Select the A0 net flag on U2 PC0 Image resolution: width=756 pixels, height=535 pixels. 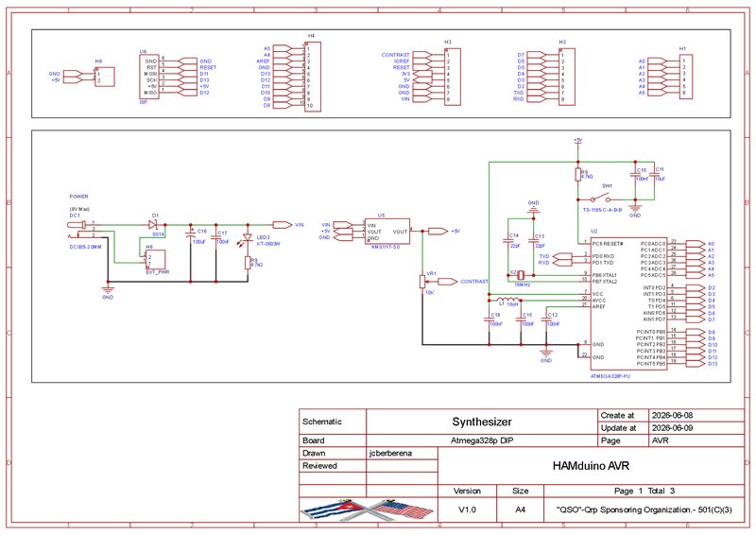696,244
